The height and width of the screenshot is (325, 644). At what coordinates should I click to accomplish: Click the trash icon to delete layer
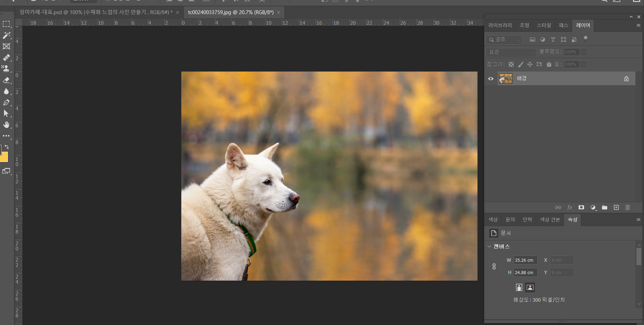click(627, 207)
